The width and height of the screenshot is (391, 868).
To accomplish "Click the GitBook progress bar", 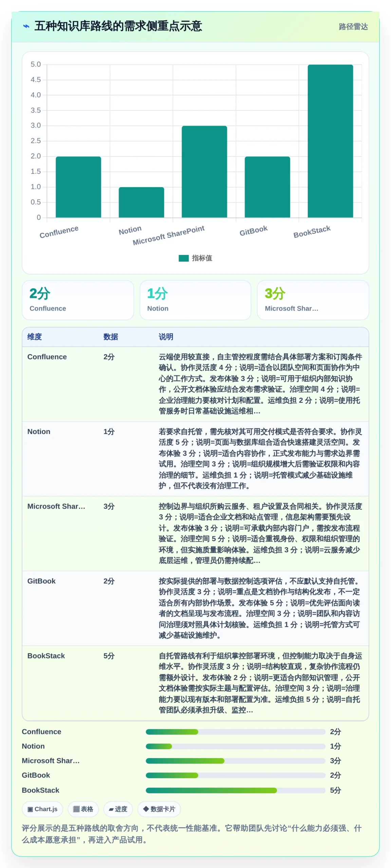I will pos(235,775).
